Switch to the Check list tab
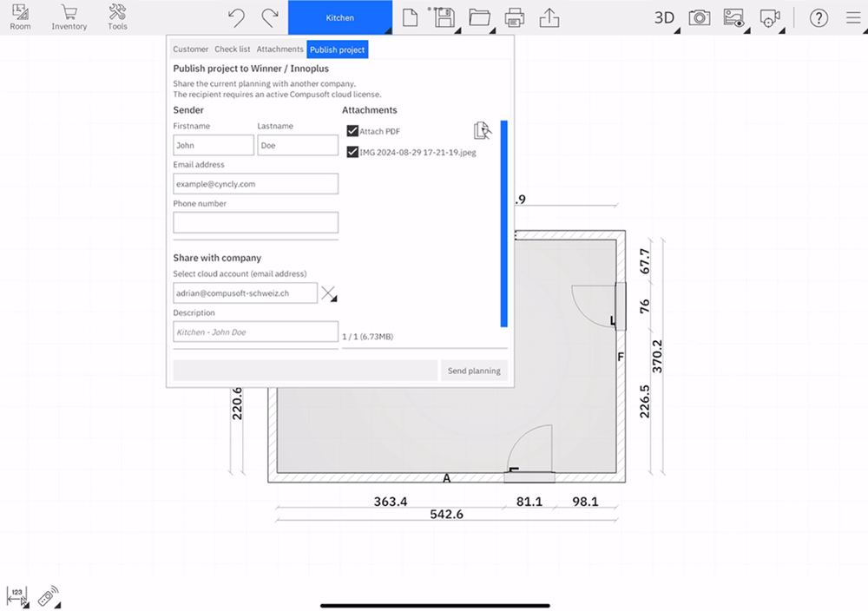 [233, 49]
